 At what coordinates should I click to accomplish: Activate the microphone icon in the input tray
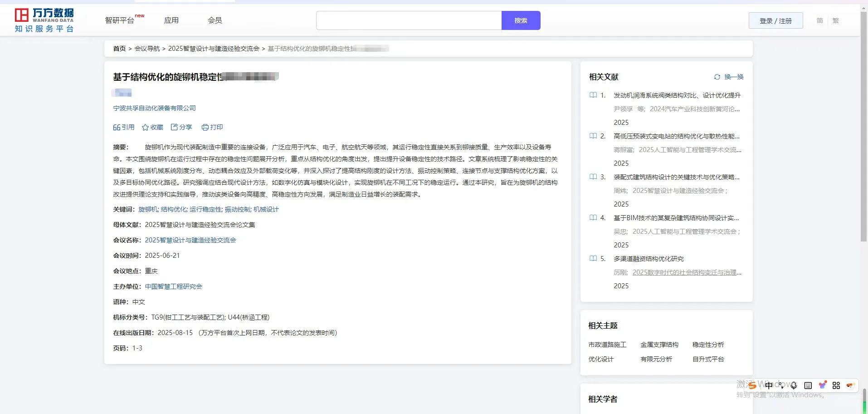click(x=793, y=385)
